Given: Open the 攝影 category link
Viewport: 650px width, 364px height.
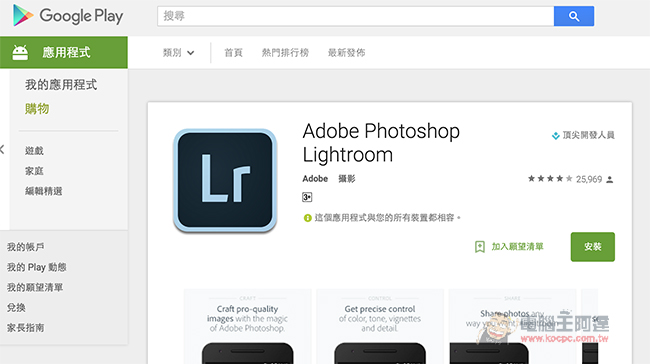Looking at the screenshot, I should 347,179.
